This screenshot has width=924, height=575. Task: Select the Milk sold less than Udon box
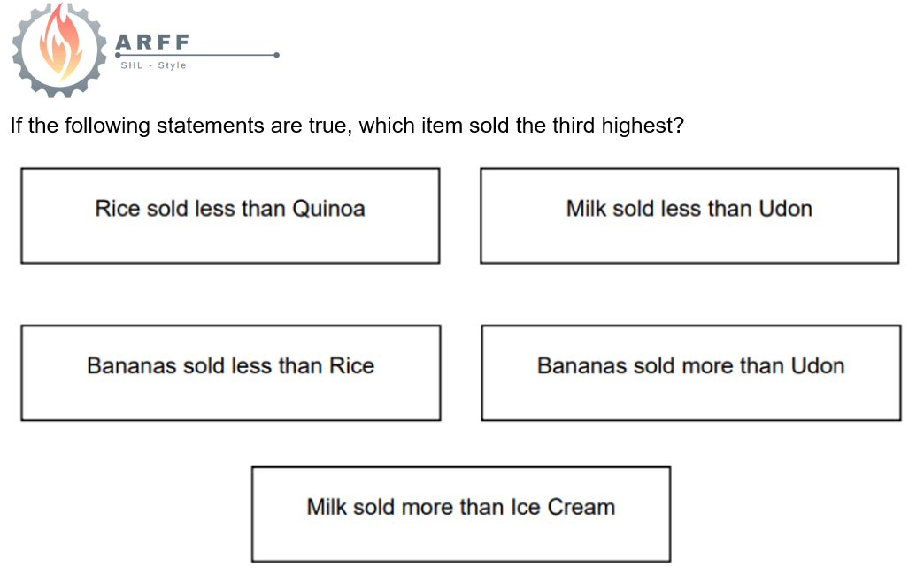[x=689, y=216]
